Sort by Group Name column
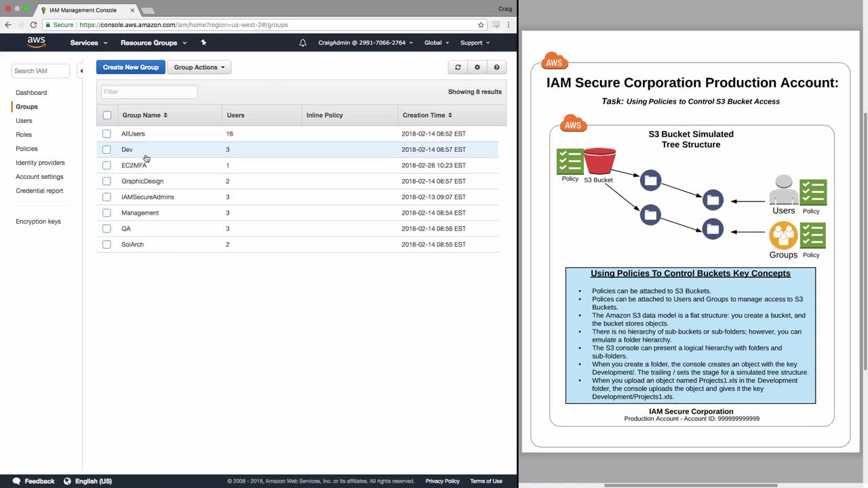 (x=144, y=115)
